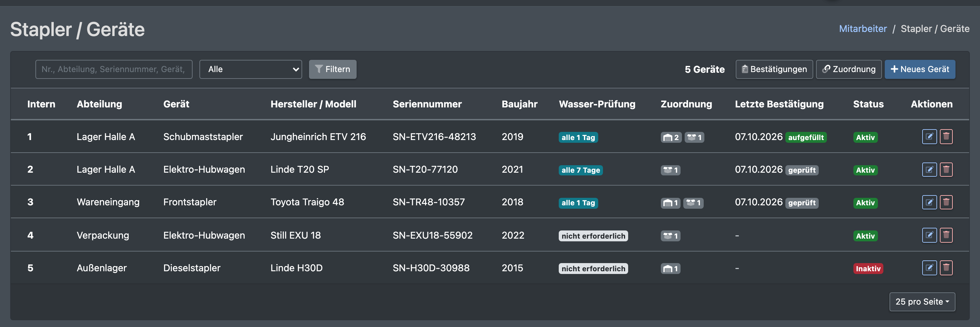Click the 'Außenlager' department cell
The height and width of the screenshot is (327, 980).
click(101, 268)
